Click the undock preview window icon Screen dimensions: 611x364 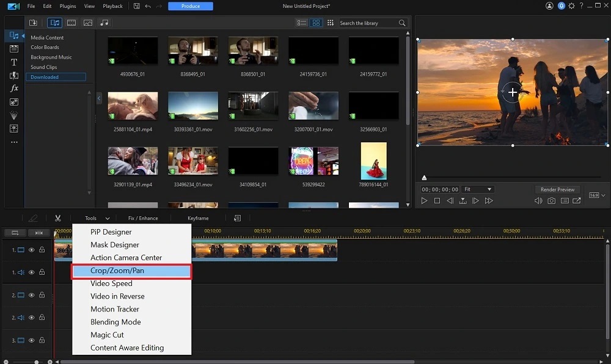577,201
